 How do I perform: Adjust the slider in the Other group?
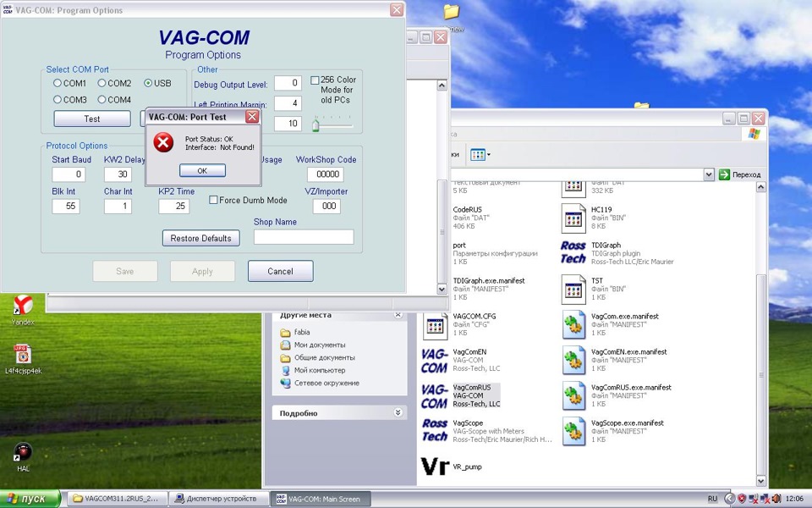coord(315,125)
